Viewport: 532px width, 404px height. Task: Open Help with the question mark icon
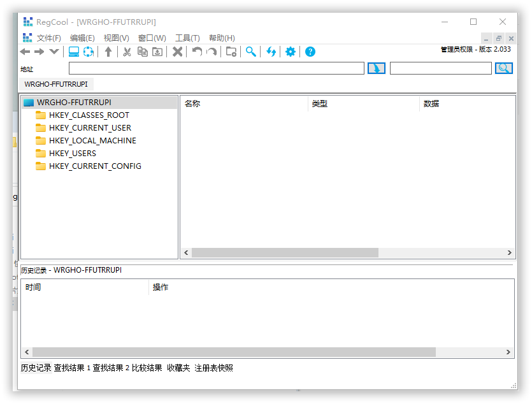pos(310,52)
